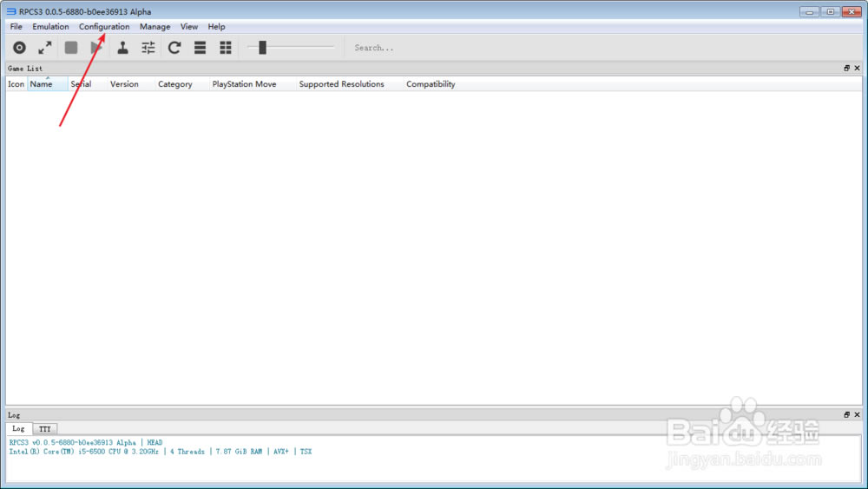The height and width of the screenshot is (489, 868).
Task: Adjust the icon size slider handle
Action: click(262, 48)
